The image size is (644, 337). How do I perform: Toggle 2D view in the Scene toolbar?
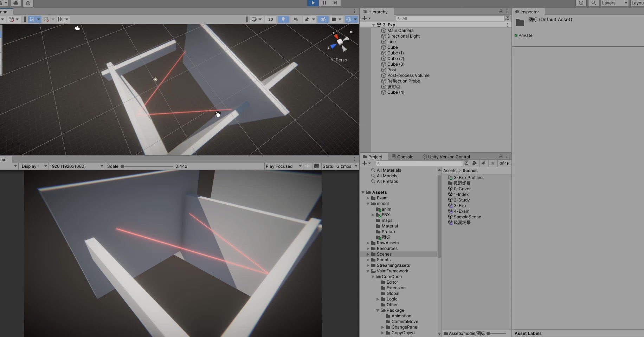(x=270, y=19)
